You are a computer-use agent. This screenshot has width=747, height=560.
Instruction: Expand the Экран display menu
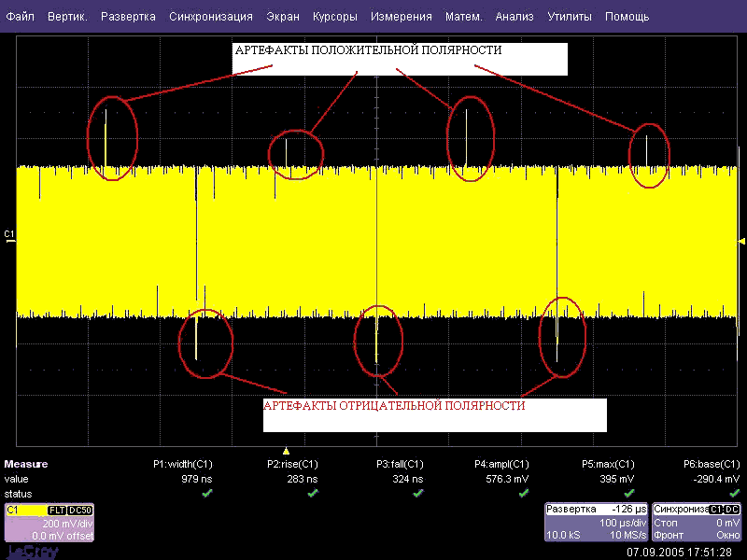pyautogui.click(x=283, y=17)
